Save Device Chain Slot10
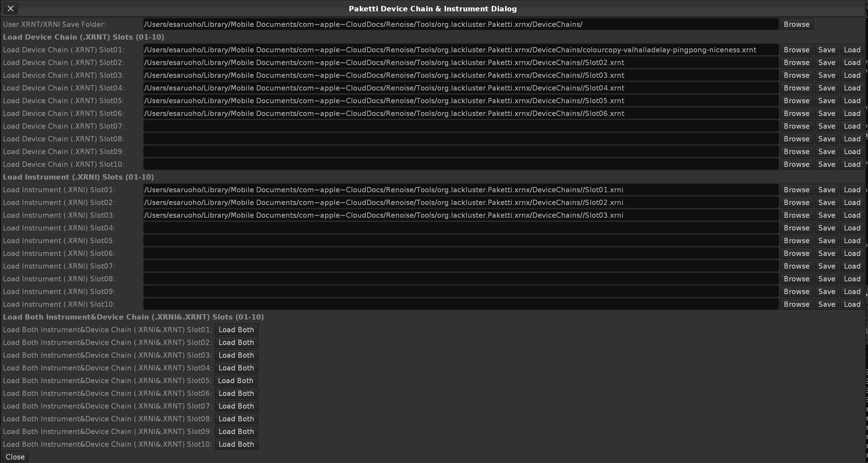This screenshot has width=868, height=463. [826, 164]
